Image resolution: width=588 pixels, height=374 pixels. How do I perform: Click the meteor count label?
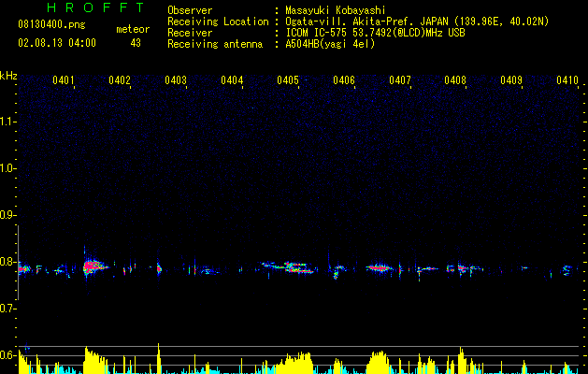[133, 29]
